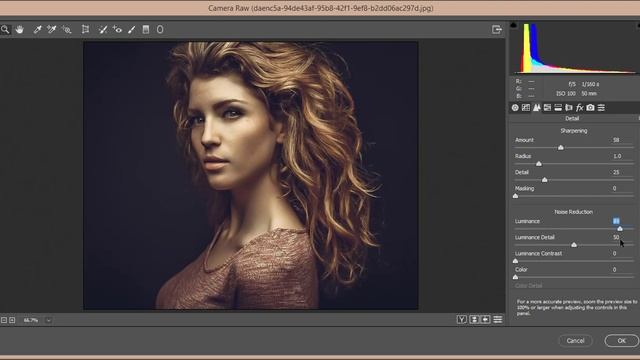The width and height of the screenshot is (640, 360).
Task: Click the ISO 100 metadata text
Action: pyautogui.click(x=566, y=93)
